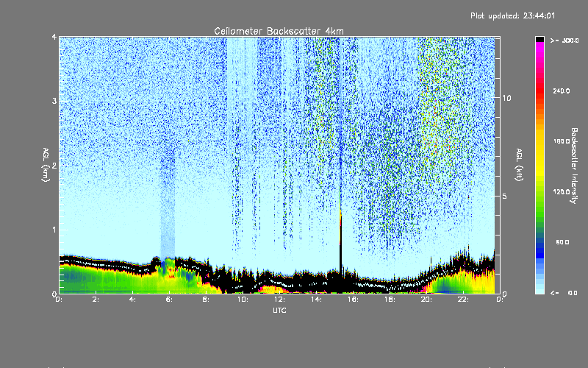Click the '180.0' colorbar tick label
Screen dimensions: 588x368
click(562, 141)
